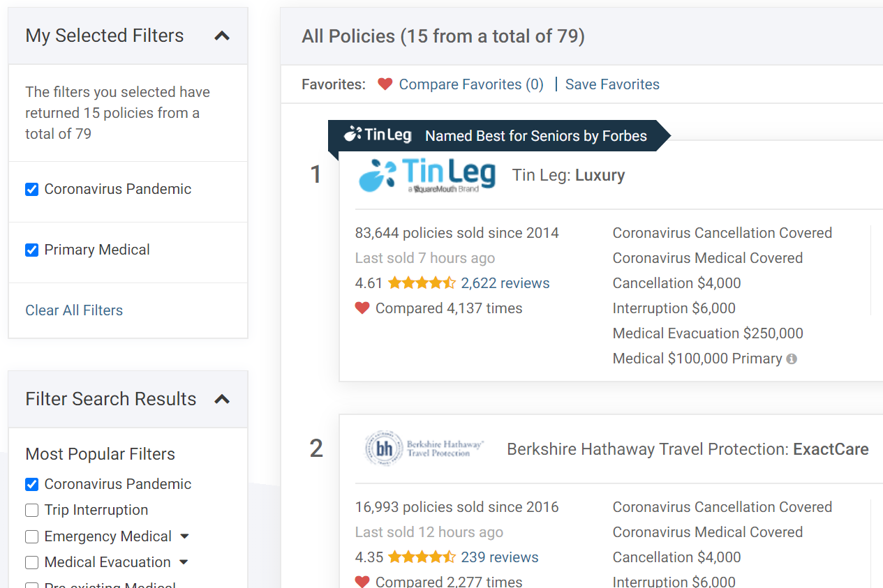Open the Tin Leg: Luxury policy title
The width and height of the screenshot is (883, 588).
pos(568,175)
